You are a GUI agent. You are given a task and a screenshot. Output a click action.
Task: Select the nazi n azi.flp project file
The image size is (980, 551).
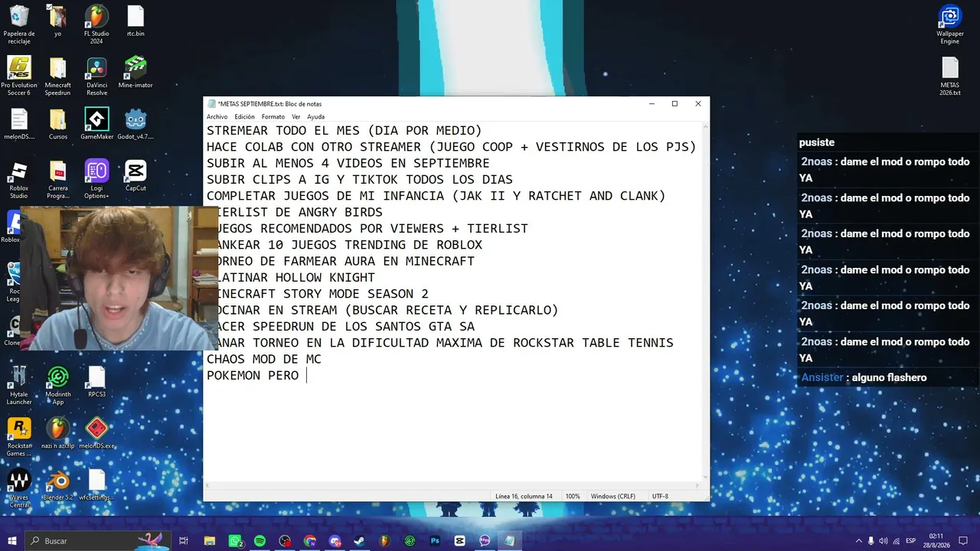(x=57, y=433)
